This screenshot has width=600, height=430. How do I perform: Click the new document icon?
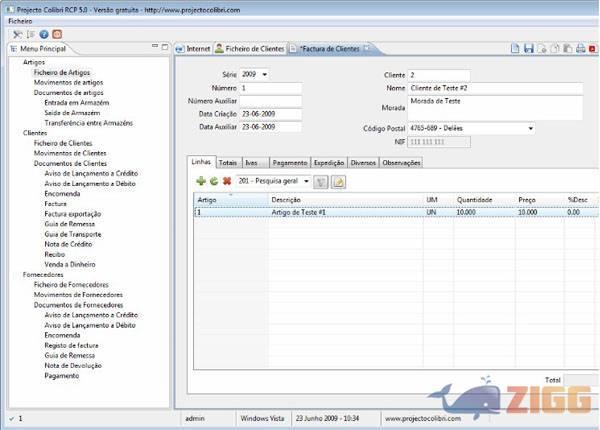[515, 48]
